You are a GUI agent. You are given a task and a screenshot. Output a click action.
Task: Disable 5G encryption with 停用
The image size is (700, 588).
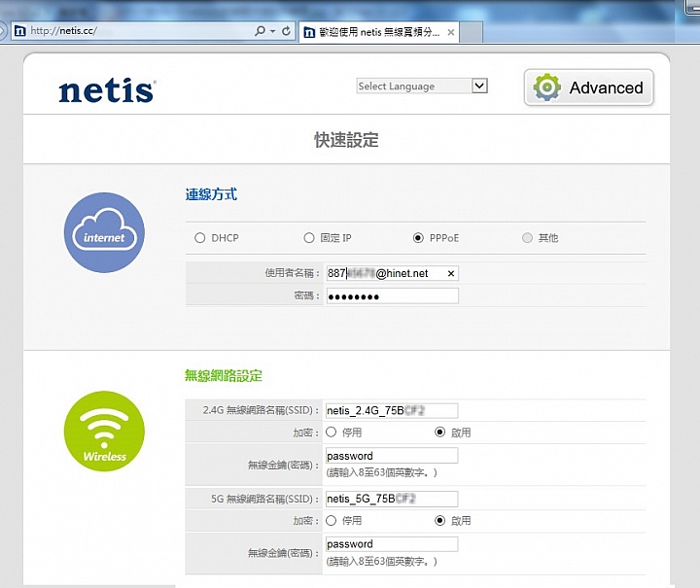click(x=331, y=520)
